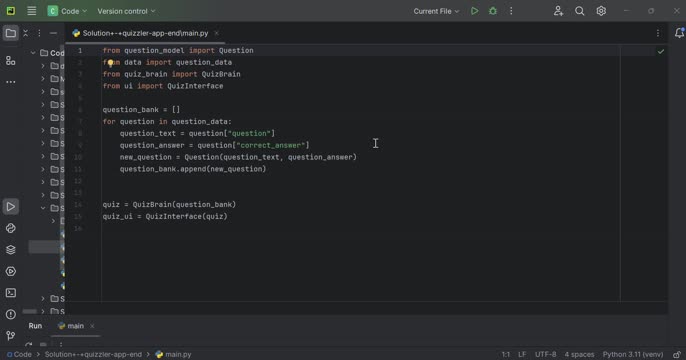Open the Code With Me icon
Viewport: 686px width, 360px height.
pyautogui.click(x=558, y=11)
